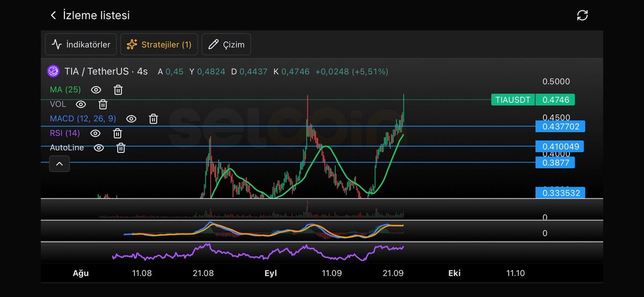Remove the RSI (14) indicator
The height and width of the screenshot is (297, 644).
(117, 133)
